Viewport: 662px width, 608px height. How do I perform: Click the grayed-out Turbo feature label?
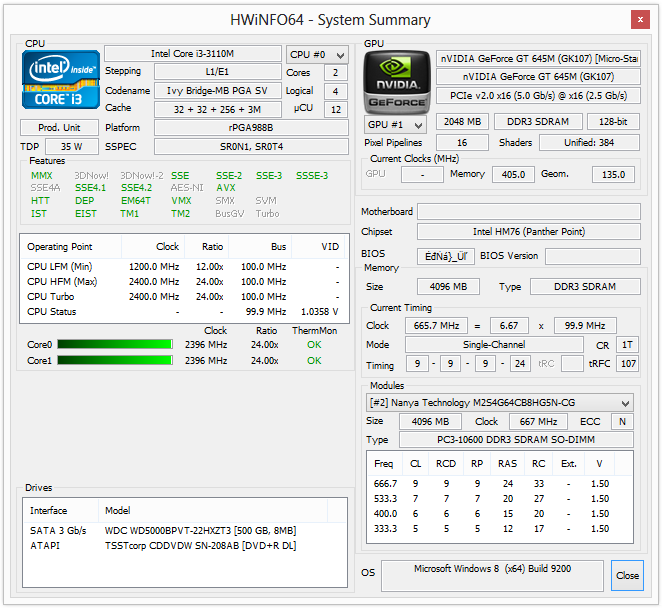coord(267,214)
